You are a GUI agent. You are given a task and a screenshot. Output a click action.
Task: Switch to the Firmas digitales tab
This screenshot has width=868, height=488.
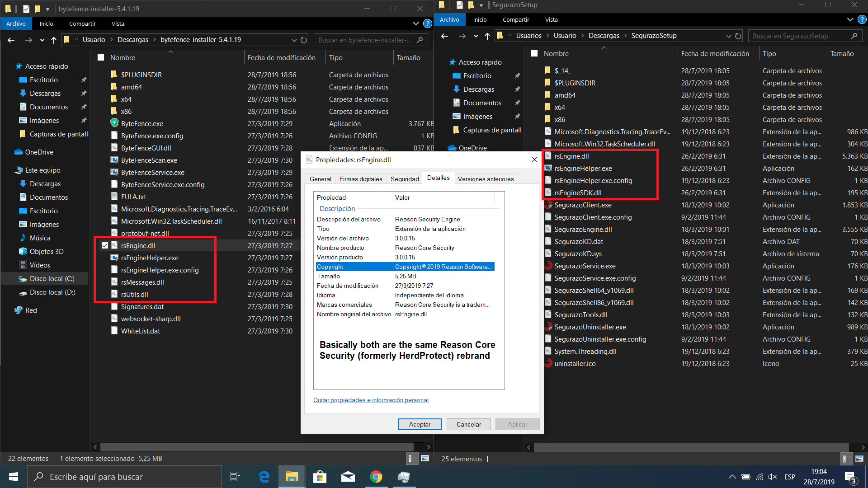(x=360, y=179)
